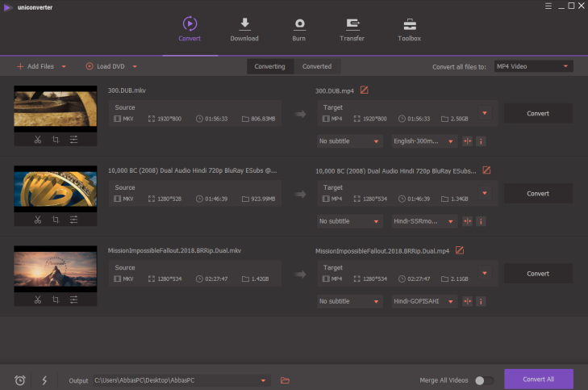The image size is (588, 390).
Task: Rename the 10,000 BC output file
Action: pos(486,170)
